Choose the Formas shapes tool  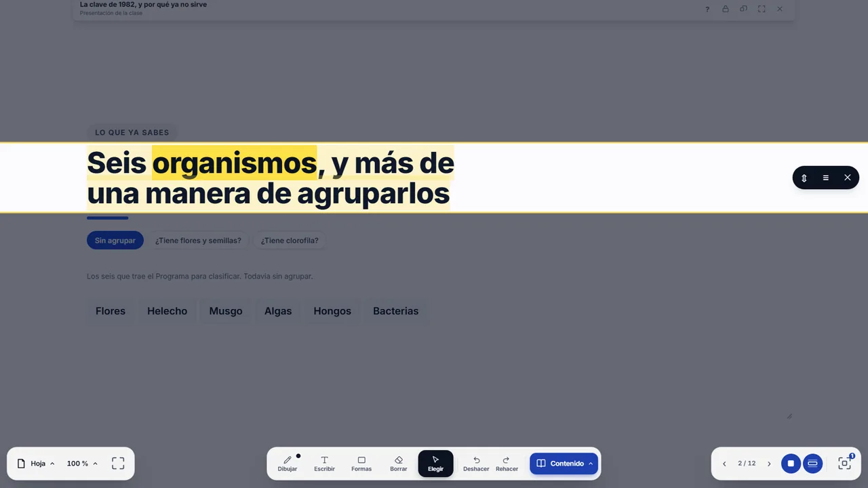click(x=361, y=464)
